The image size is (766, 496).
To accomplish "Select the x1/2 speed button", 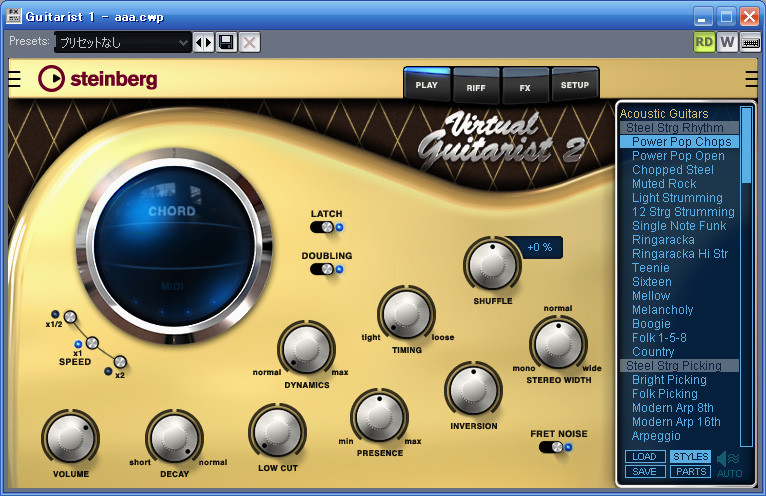I will coord(70,317).
